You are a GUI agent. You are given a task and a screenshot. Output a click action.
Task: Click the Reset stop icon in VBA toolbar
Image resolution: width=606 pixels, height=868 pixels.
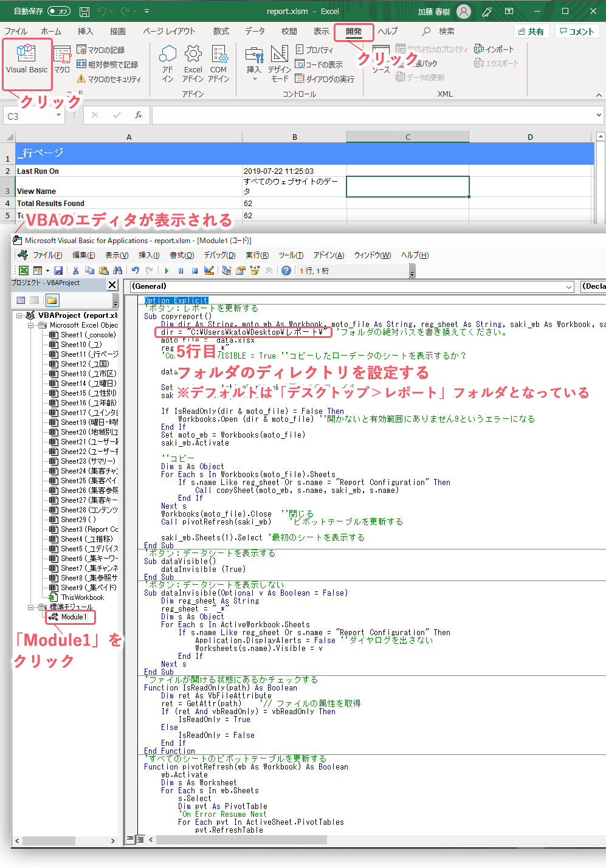195,270
